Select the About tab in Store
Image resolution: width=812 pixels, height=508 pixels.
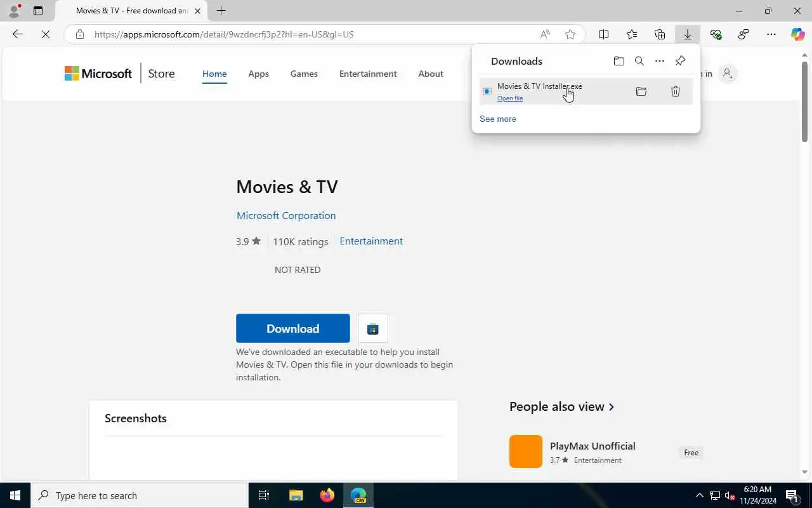click(x=431, y=74)
